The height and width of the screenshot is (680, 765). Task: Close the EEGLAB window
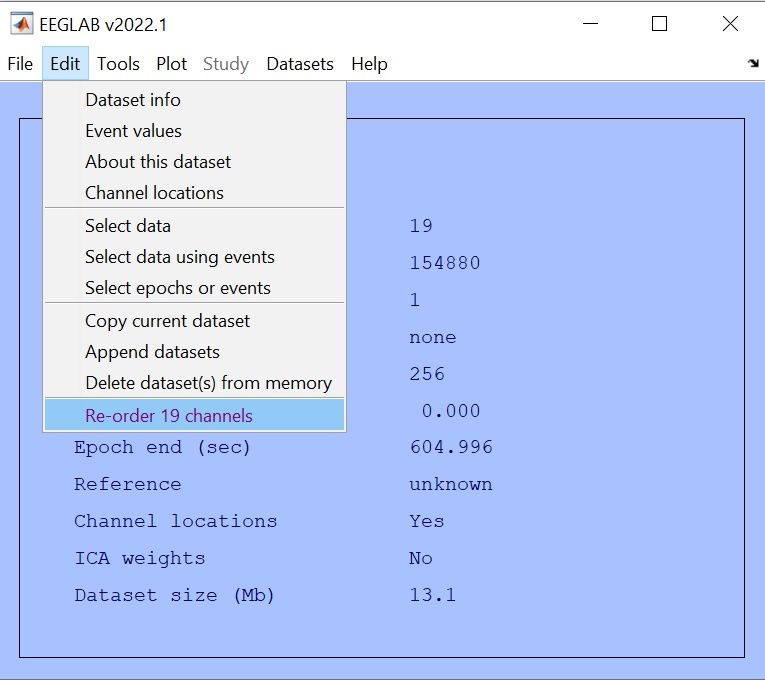[730, 23]
